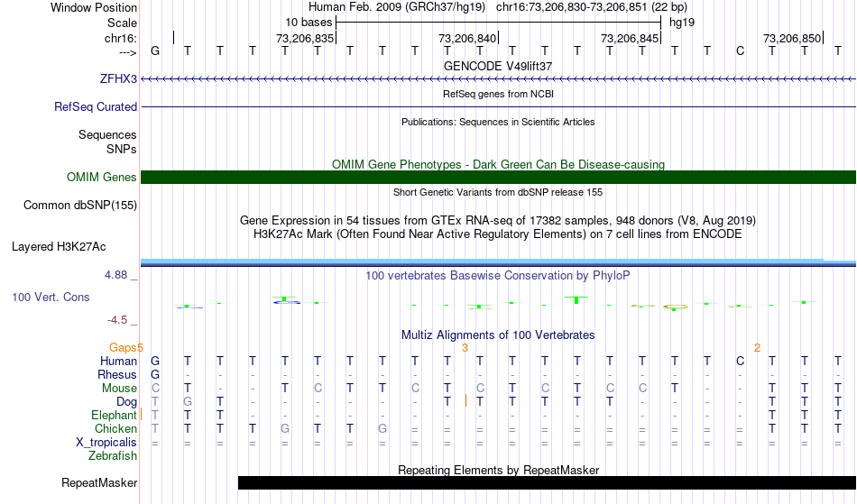857x504 pixels.
Task: Click the orange gap count 2
Action: coord(757,347)
